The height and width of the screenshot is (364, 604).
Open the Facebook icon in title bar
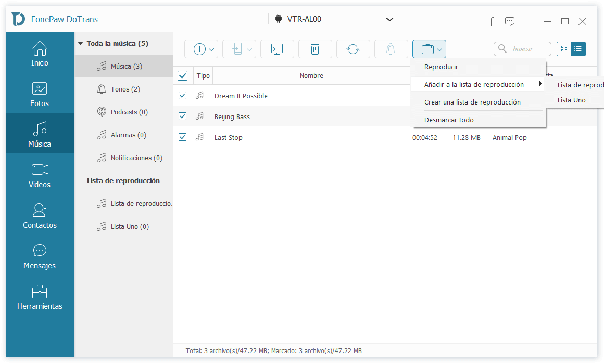click(491, 21)
